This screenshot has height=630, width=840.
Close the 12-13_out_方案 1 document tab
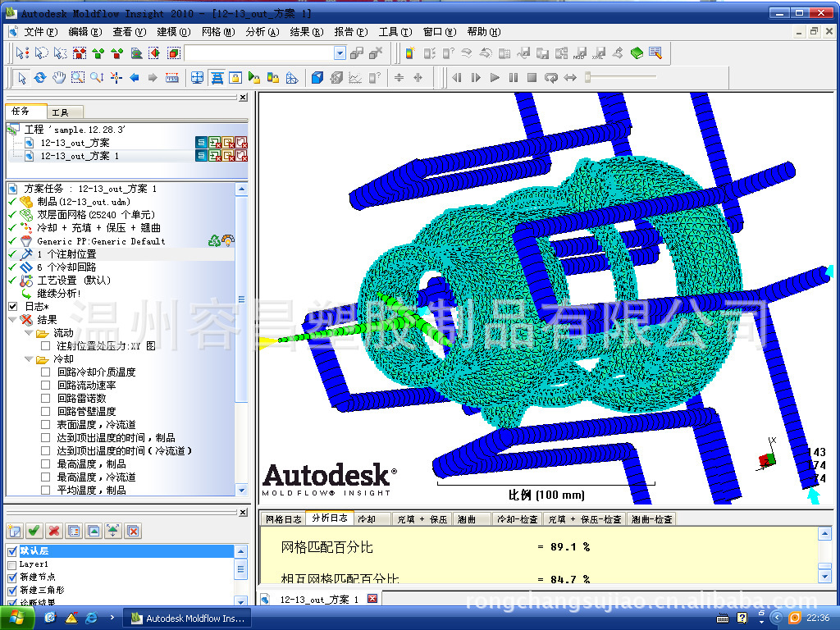pyautogui.click(x=372, y=599)
